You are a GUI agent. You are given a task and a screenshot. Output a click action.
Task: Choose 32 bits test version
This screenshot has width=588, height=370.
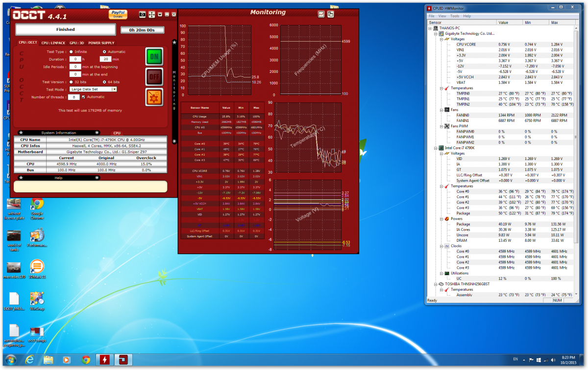click(x=71, y=82)
